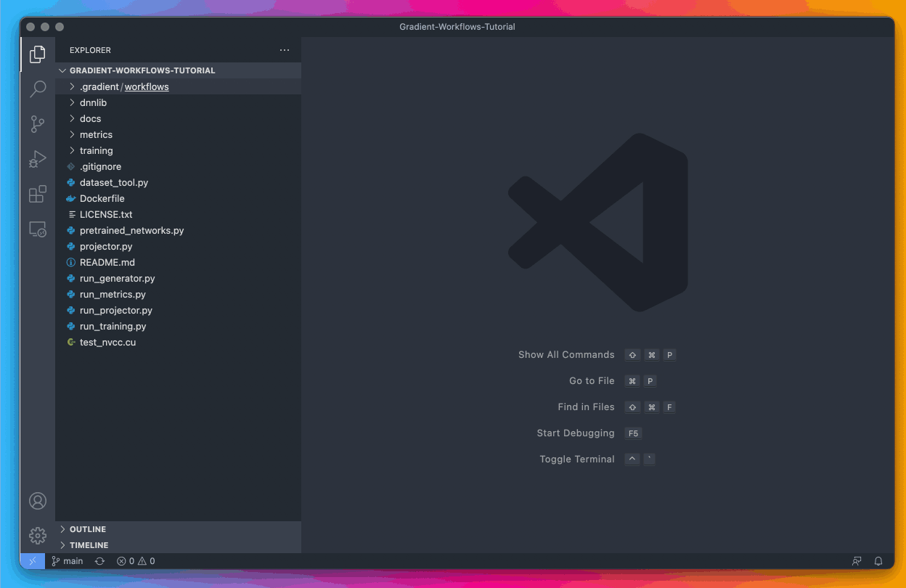The width and height of the screenshot is (906, 588).
Task: Click the Find in Files label
Action: tap(586, 407)
